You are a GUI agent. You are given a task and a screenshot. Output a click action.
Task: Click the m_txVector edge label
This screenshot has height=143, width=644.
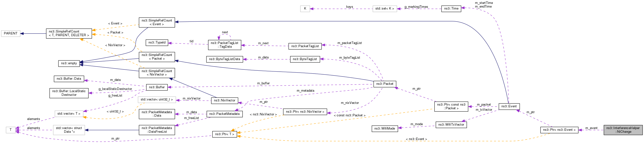pos(484,110)
